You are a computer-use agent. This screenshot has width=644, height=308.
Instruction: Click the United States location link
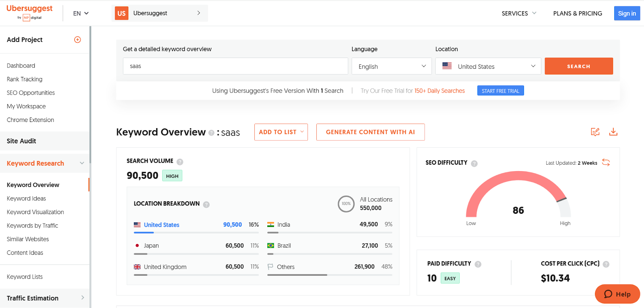coord(161,225)
